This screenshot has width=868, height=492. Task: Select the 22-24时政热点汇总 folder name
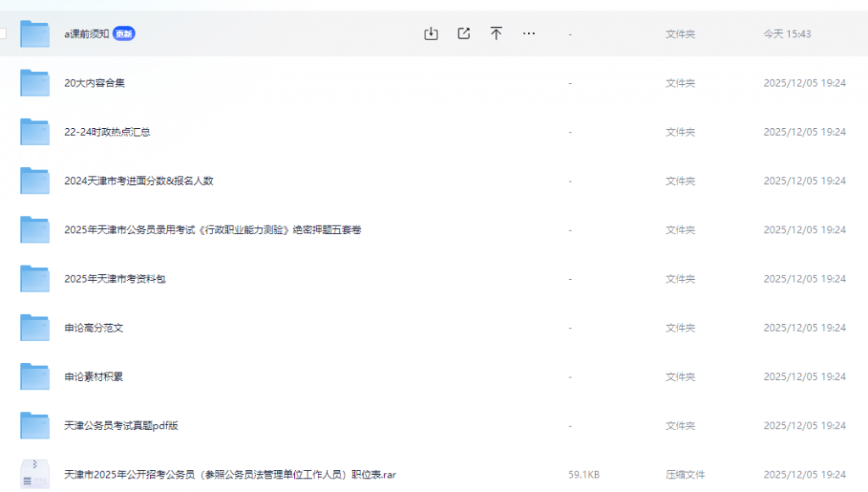(x=107, y=132)
